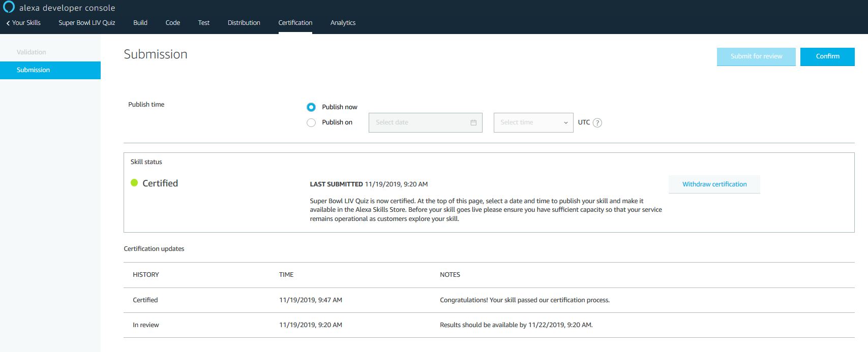The image size is (868, 352).
Task: Click the Submit for review button
Action: (x=756, y=56)
